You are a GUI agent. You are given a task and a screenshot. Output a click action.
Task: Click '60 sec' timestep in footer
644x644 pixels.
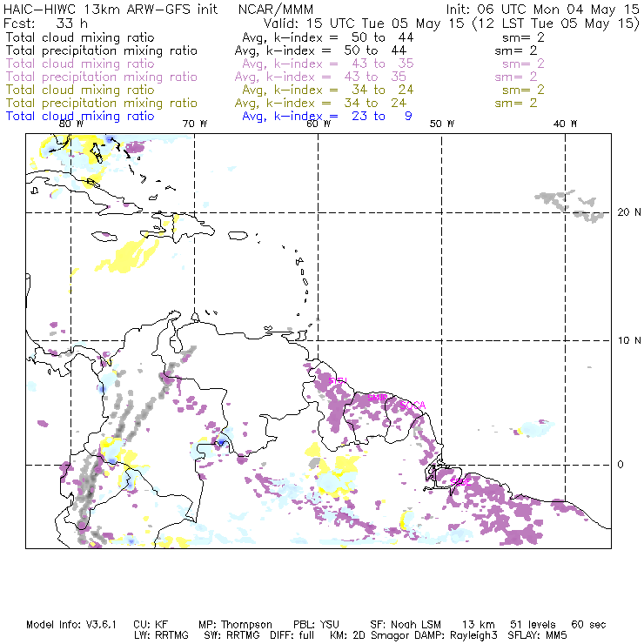click(x=588, y=625)
